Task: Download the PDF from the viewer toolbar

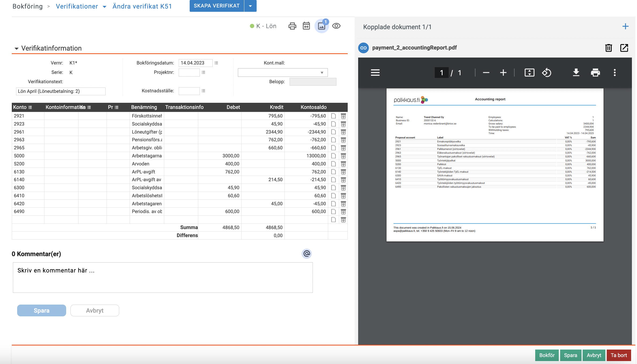Action: [x=576, y=73]
